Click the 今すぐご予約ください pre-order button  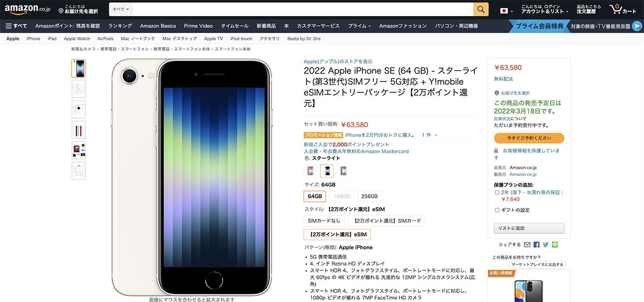pyautogui.click(x=529, y=138)
